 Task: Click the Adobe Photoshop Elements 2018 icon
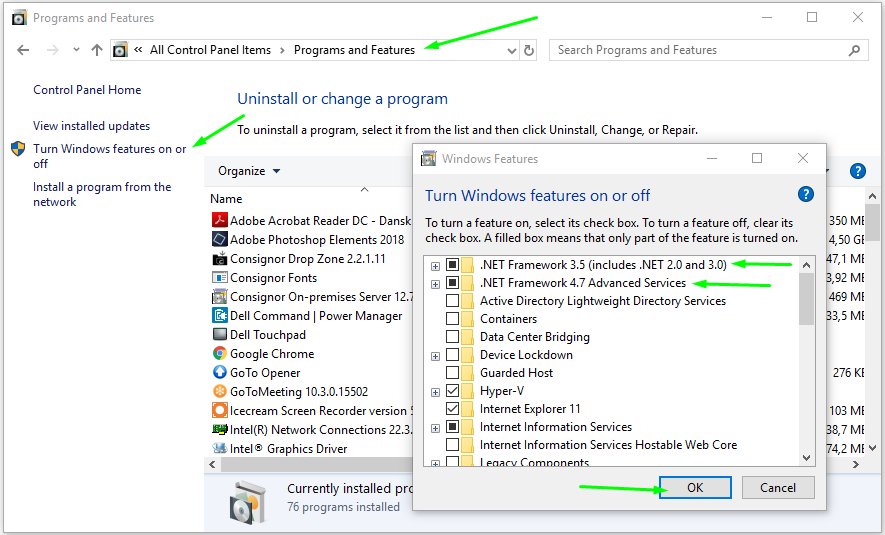(220, 239)
